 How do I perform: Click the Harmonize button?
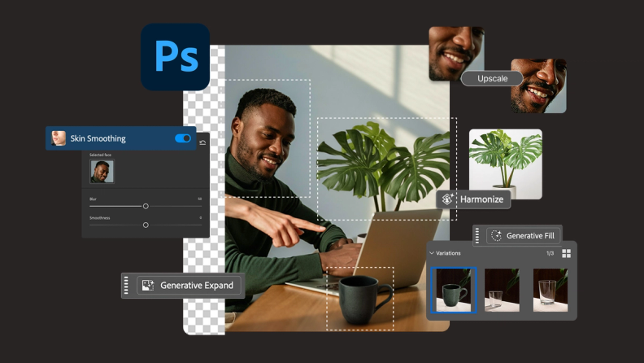[473, 199]
